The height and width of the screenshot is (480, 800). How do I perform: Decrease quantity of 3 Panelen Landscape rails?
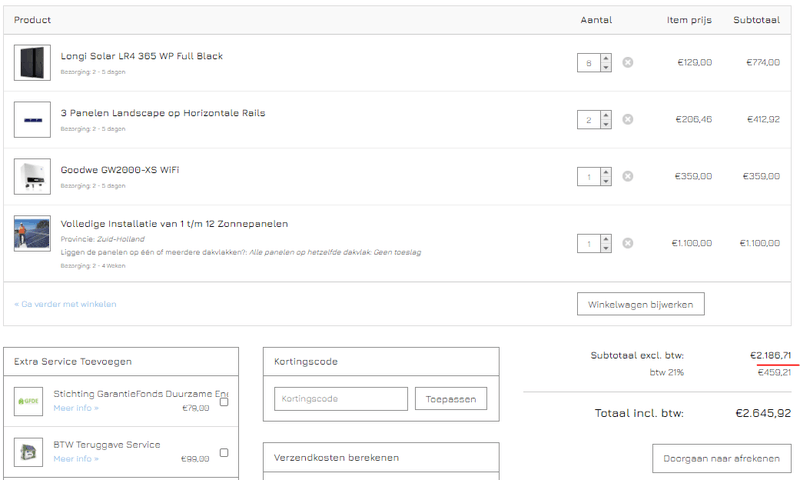pyautogui.click(x=606, y=124)
